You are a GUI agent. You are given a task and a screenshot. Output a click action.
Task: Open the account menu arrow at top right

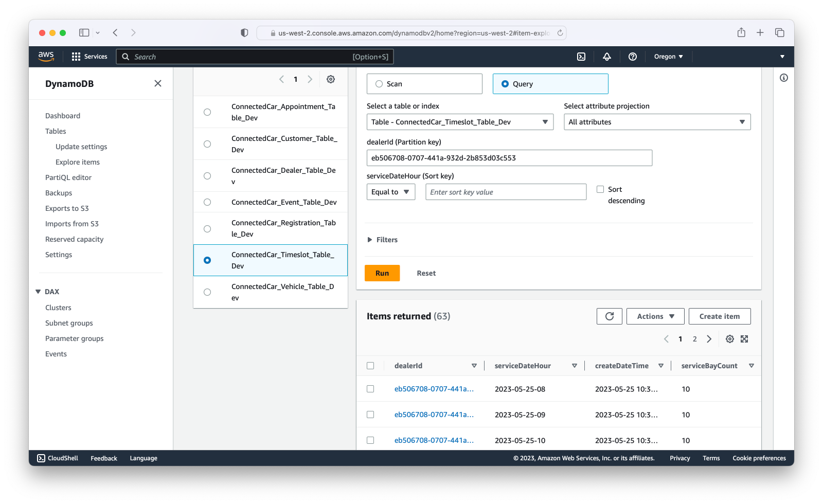click(x=782, y=57)
